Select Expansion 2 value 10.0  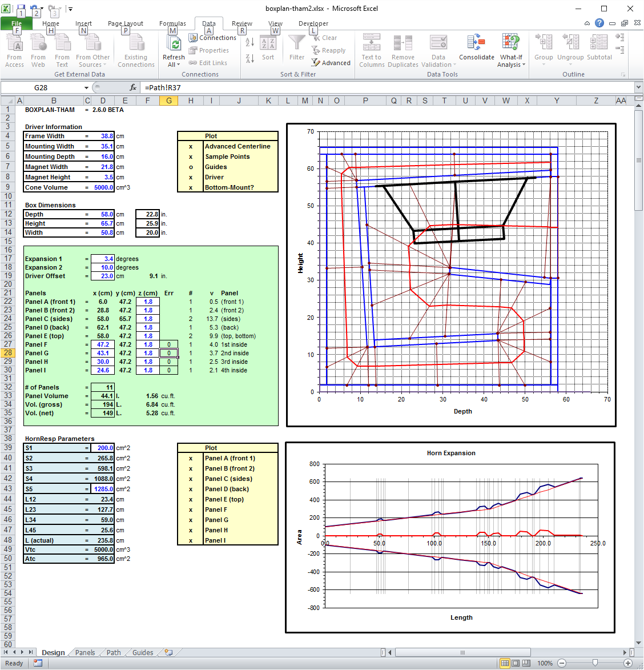coord(103,267)
